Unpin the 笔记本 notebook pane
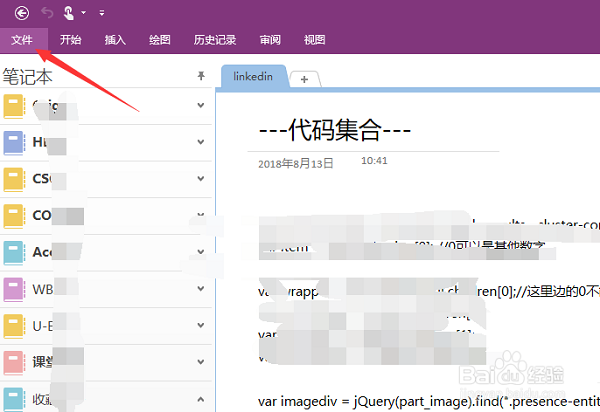600x412 pixels. pyautogui.click(x=200, y=76)
